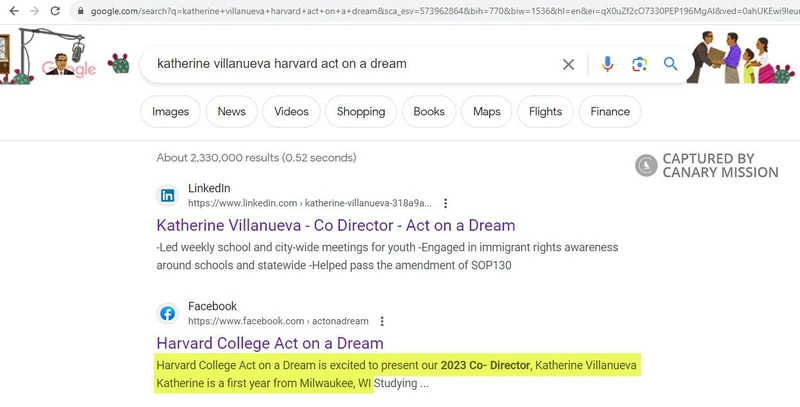800x407 pixels.
Task: Click the padlock site info icon
Action: pyautogui.click(x=80, y=11)
